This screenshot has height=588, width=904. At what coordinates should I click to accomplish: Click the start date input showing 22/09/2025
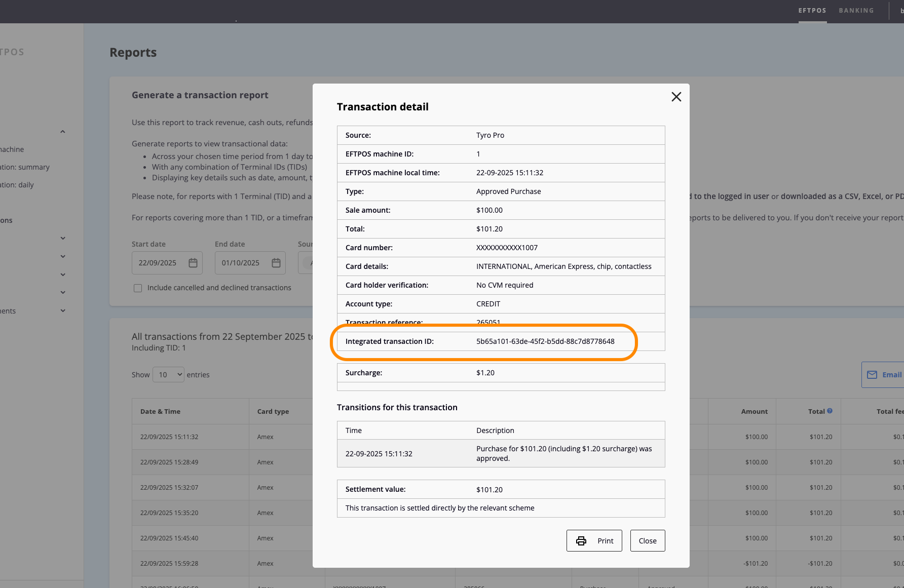[160, 263]
